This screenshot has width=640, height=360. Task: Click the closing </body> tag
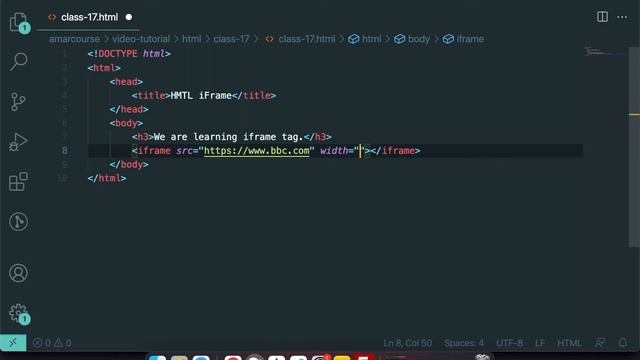pyautogui.click(x=129, y=164)
